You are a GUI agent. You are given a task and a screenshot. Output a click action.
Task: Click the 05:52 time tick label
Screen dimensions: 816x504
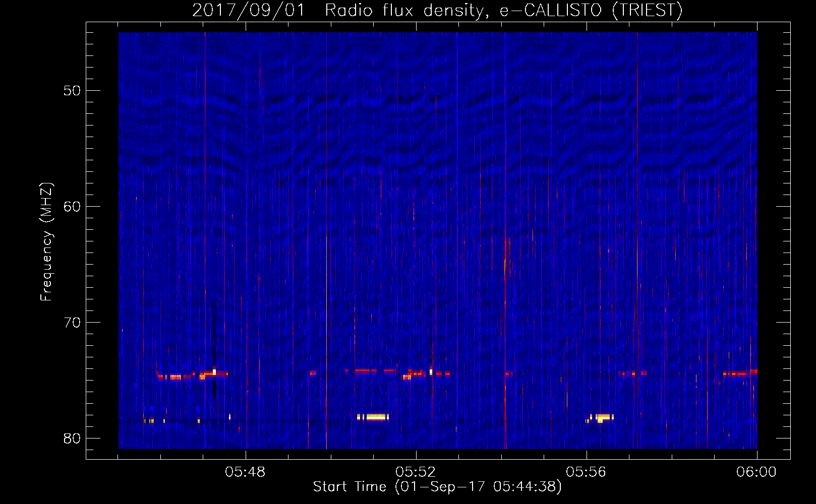pos(416,472)
